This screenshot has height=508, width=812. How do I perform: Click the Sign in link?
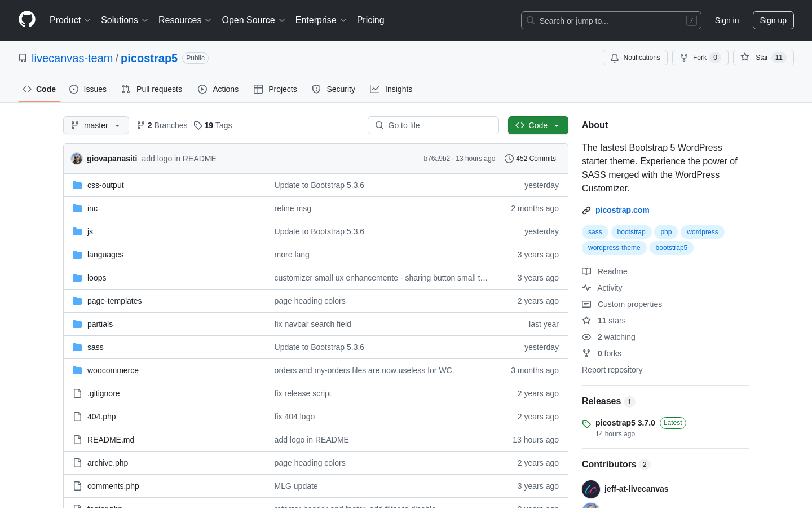click(x=727, y=20)
